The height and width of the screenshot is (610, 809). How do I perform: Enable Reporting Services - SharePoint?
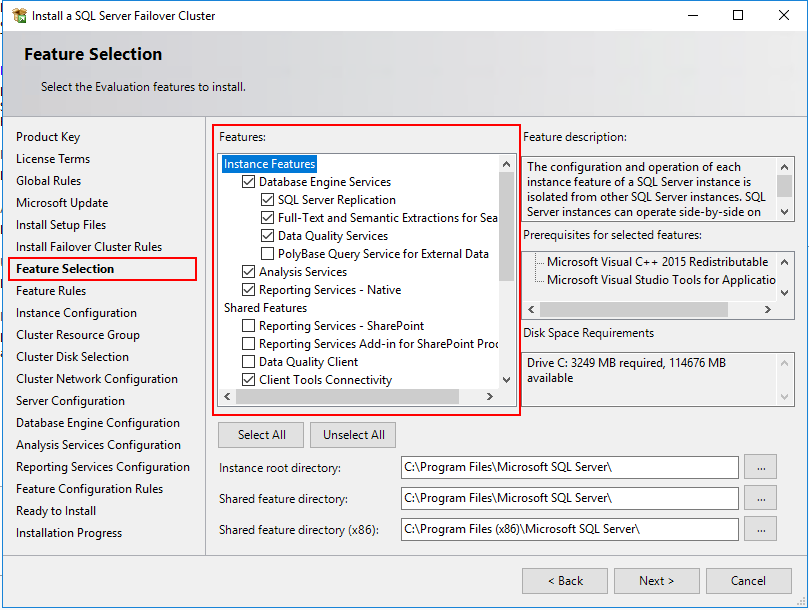click(x=249, y=326)
